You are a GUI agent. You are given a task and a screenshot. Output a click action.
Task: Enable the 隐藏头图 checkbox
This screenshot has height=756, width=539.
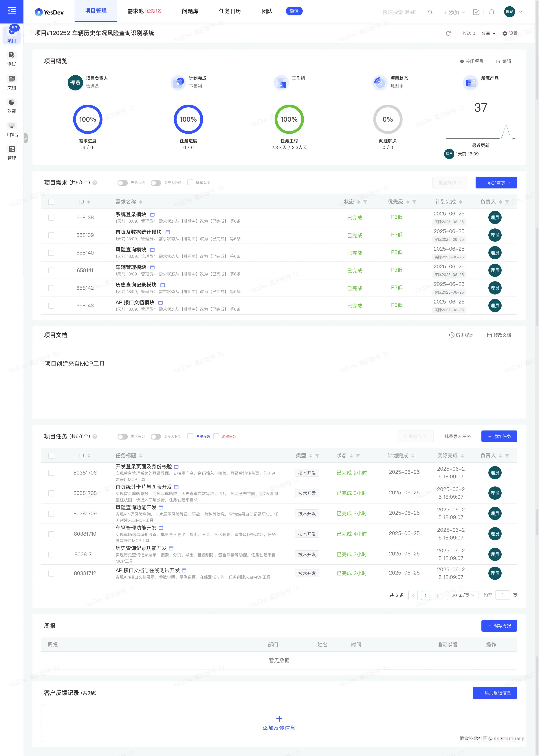[x=190, y=182]
